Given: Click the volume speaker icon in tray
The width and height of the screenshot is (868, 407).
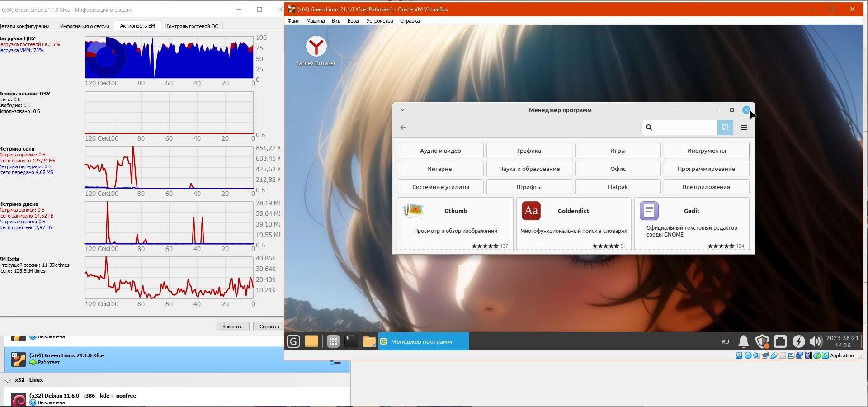Looking at the screenshot, I should pyautogui.click(x=816, y=341).
